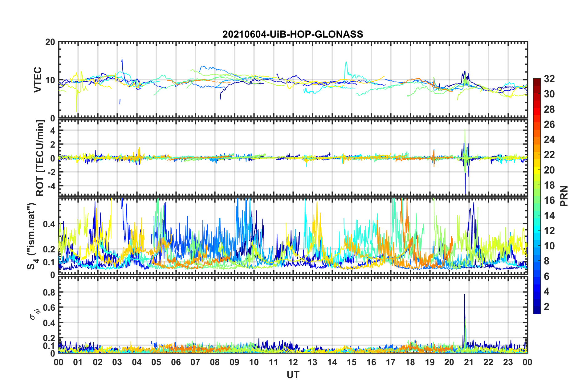Click the sigma phi axis tick label 0.8
Screen dimensions: 586x392
[x=48, y=292]
